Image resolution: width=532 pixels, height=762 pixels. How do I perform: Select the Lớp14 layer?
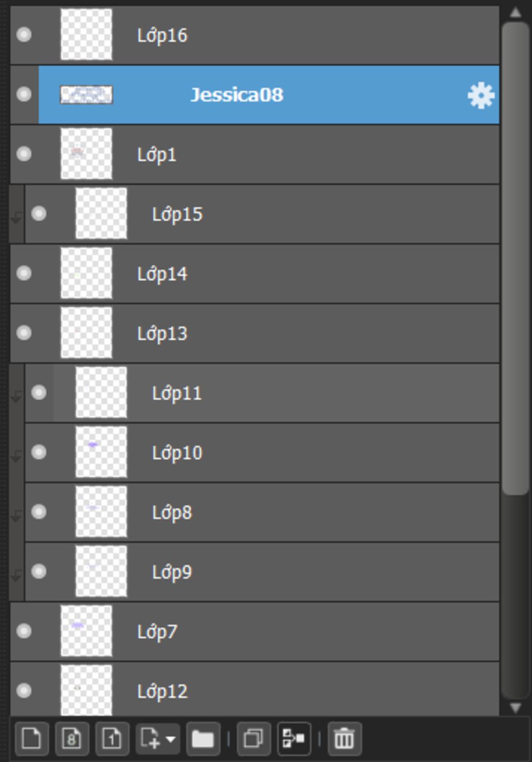click(x=255, y=273)
